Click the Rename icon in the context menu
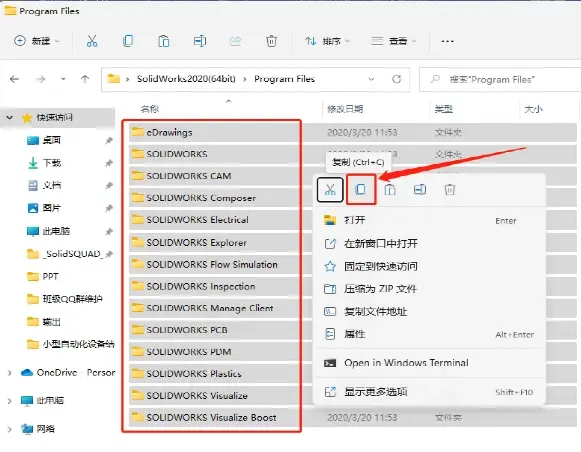 pos(420,190)
